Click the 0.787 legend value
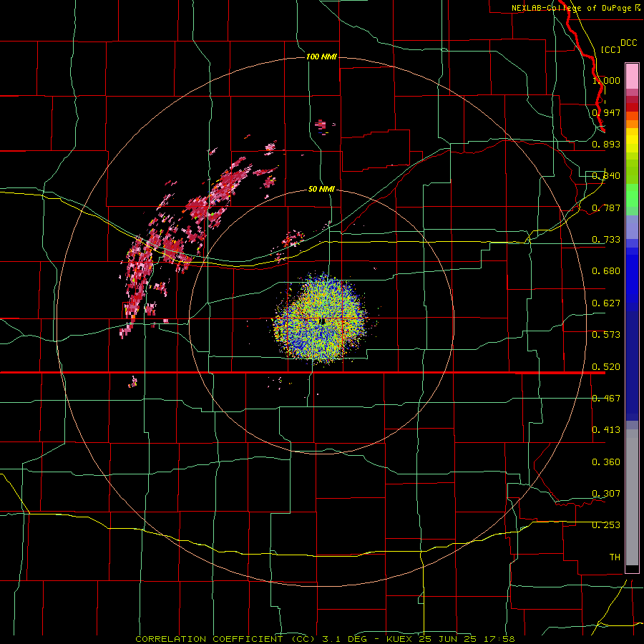Screen dimensions: 644x644 coord(606,208)
